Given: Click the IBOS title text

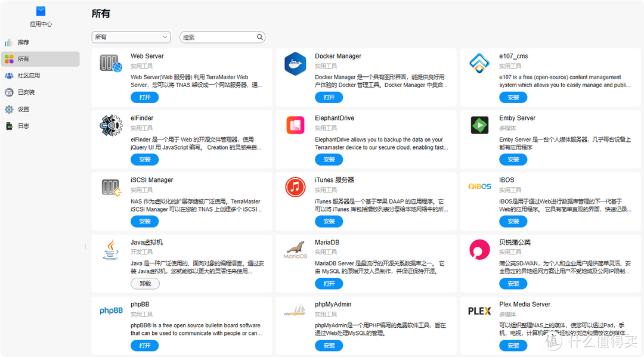Looking at the screenshot, I should click(x=506, y=180).
